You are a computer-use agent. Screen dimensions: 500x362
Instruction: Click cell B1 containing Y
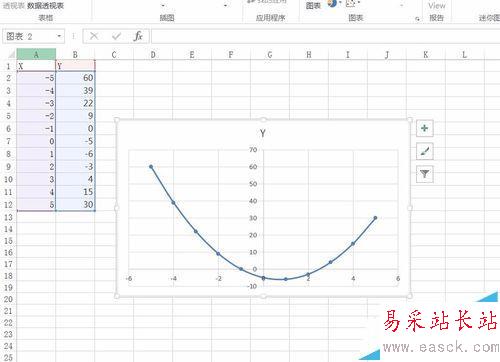[75, 66]
